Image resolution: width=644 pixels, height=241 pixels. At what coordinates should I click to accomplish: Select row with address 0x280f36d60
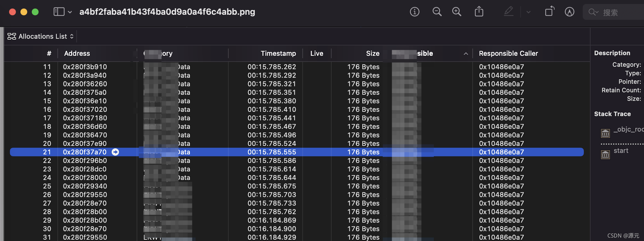coord(297,126)
